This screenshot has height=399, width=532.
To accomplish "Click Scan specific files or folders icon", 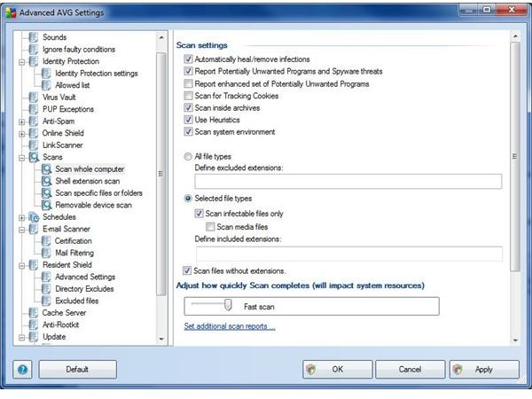I will 46,193.
